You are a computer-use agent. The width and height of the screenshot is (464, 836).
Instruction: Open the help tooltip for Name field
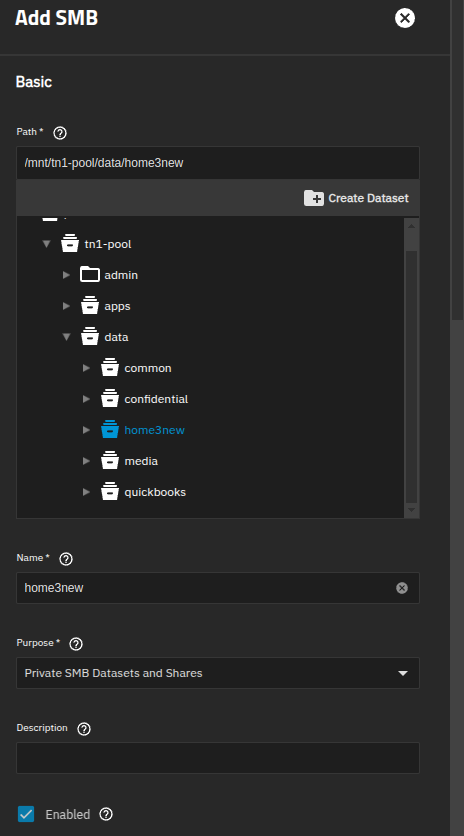(66, 559)
